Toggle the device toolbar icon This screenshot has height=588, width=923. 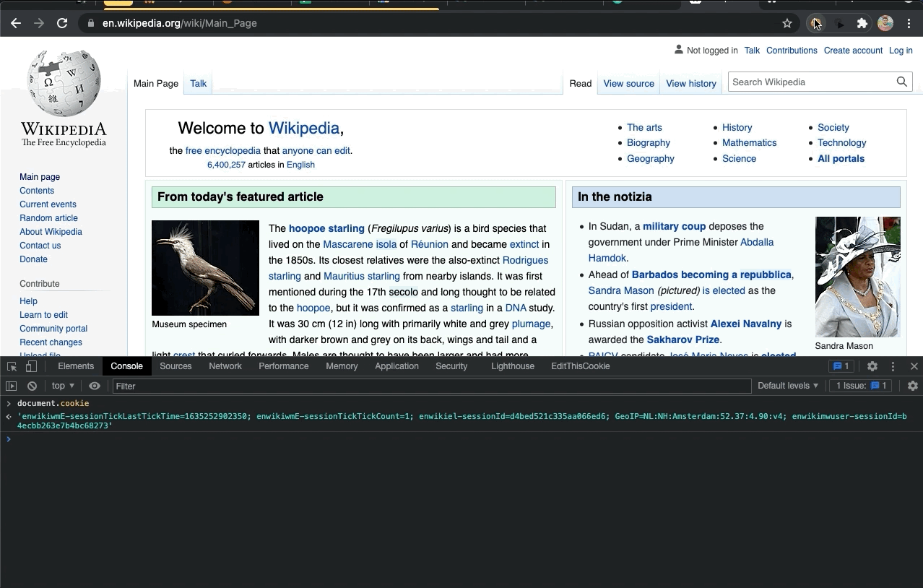coord(31,366)
